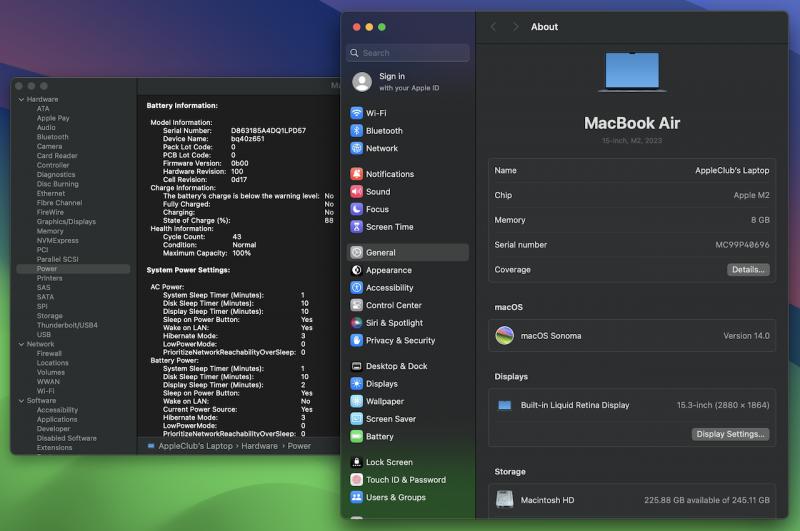
Task: Open Display Settings button
Action: click(730, 434)
